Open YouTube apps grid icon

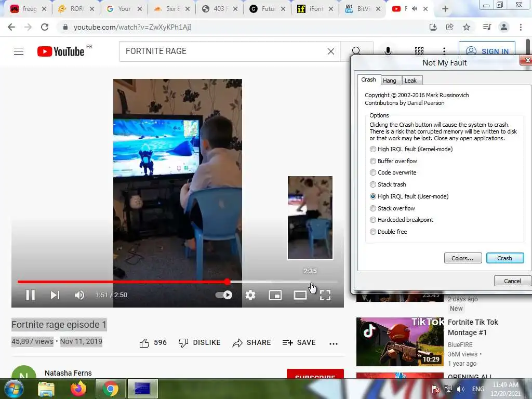coord(419,51)
